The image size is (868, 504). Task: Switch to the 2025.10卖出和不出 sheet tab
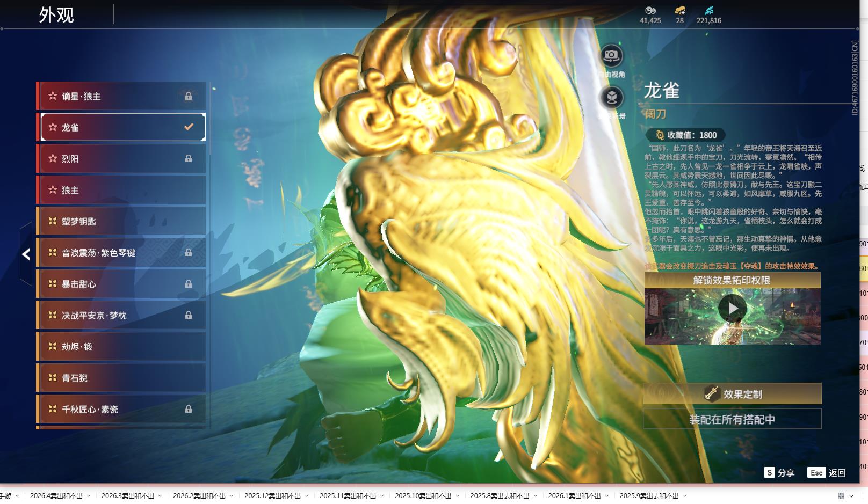pos(423,496)
